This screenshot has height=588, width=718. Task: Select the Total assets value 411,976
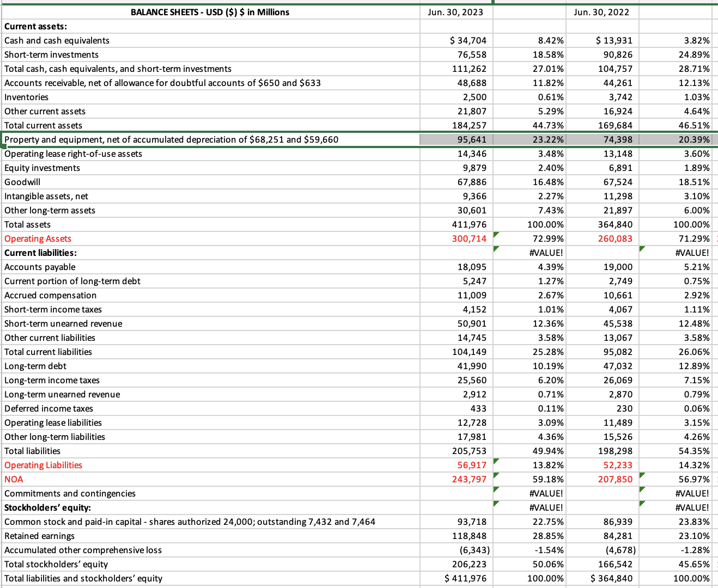coord(471,224)
